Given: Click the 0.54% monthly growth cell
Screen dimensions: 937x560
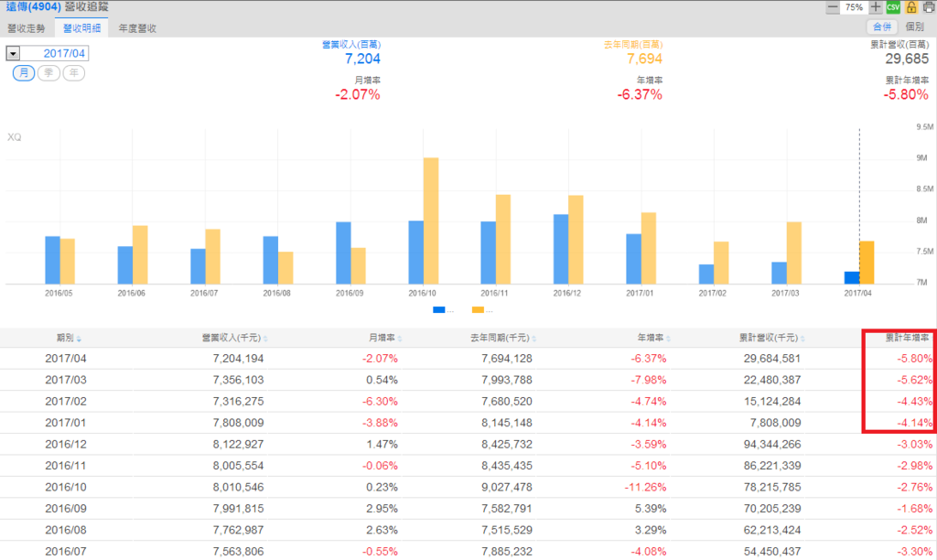Looking at the screenshot, I should coord(382,380).
